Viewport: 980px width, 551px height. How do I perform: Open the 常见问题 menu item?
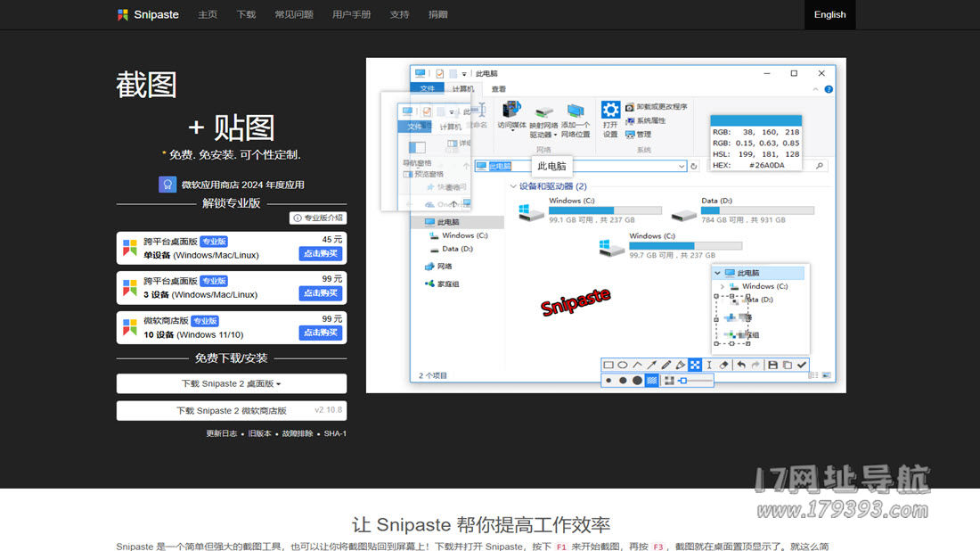293,14
